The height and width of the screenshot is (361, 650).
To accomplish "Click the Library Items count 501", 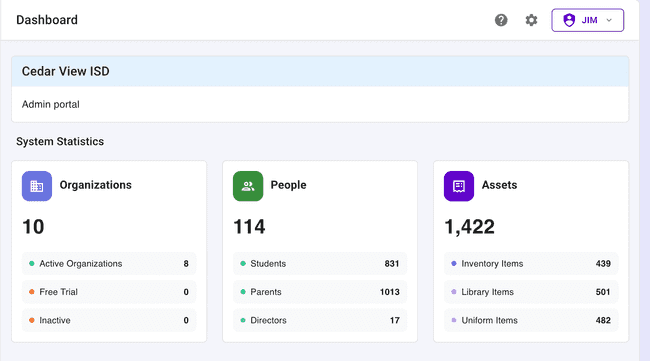I will (x=603, y=292).
